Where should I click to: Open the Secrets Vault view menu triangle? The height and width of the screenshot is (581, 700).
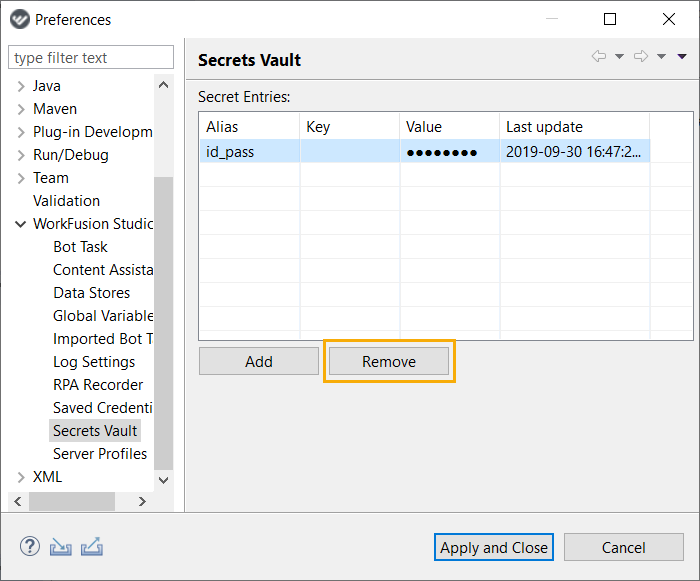tap(682, 56)
